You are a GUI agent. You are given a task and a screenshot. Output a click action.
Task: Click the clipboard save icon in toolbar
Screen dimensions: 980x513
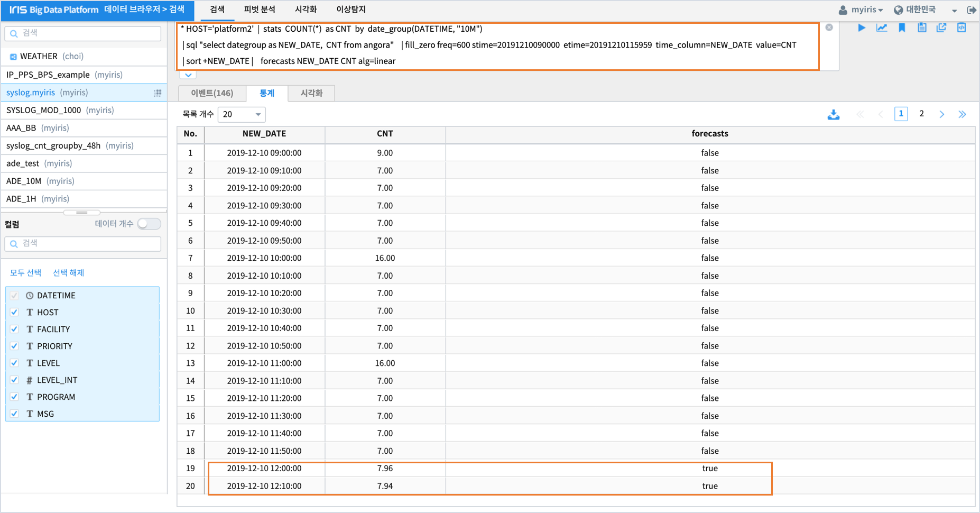click(x=922, y=28)
